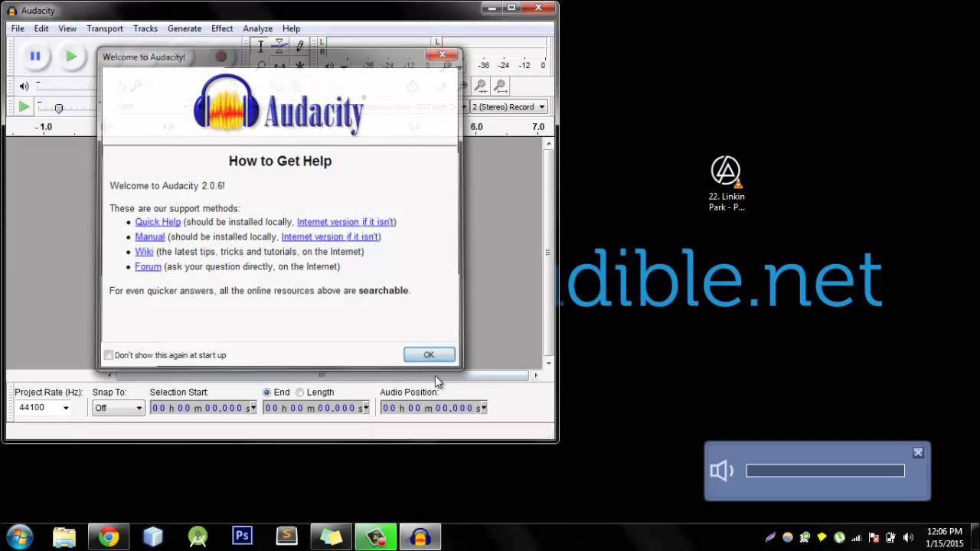Viewport: 980px width, 551px height.
Task: Open Photoshop from taskbar
Action: pos(242,536)
